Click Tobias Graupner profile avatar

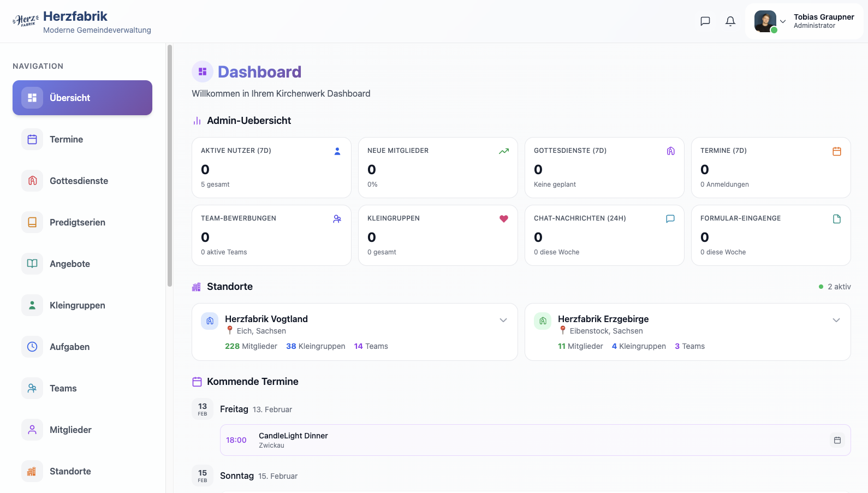(765, 21)
